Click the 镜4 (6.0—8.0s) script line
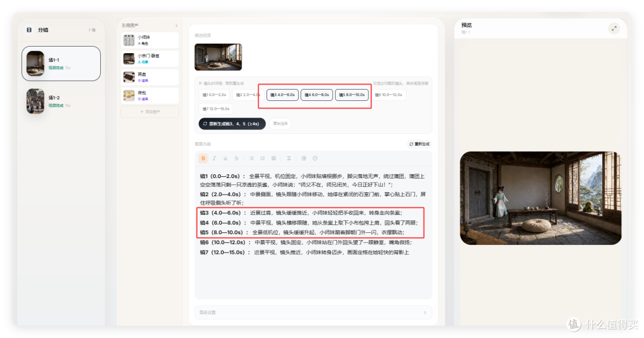 (x=309, y=223)
